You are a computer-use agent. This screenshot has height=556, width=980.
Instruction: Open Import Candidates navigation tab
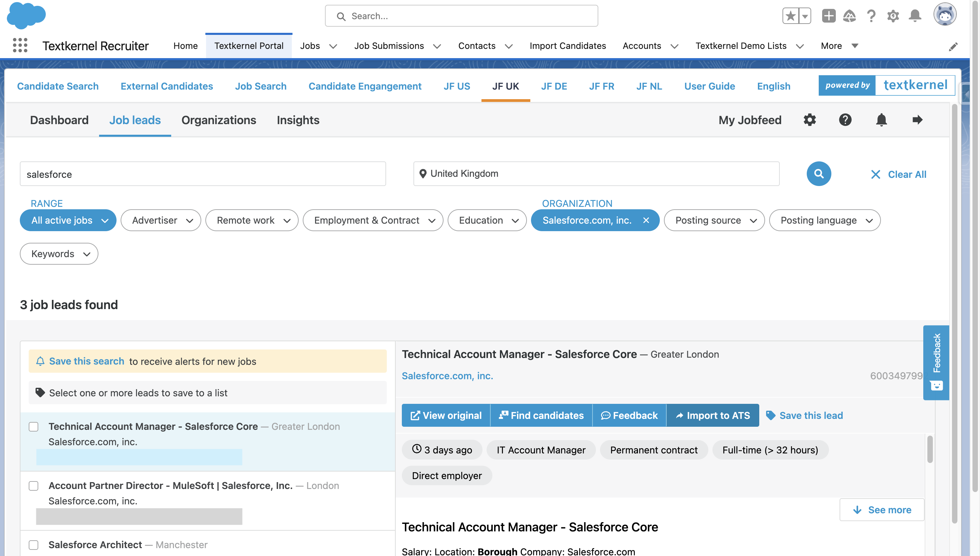(568, 46)
